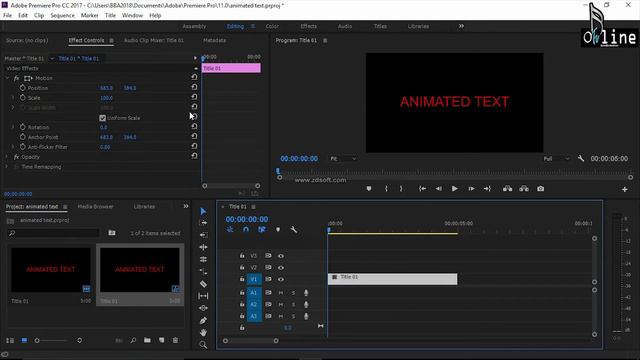Go to Out point
This screenshot has height=360, width=640.
pos(487,189)
